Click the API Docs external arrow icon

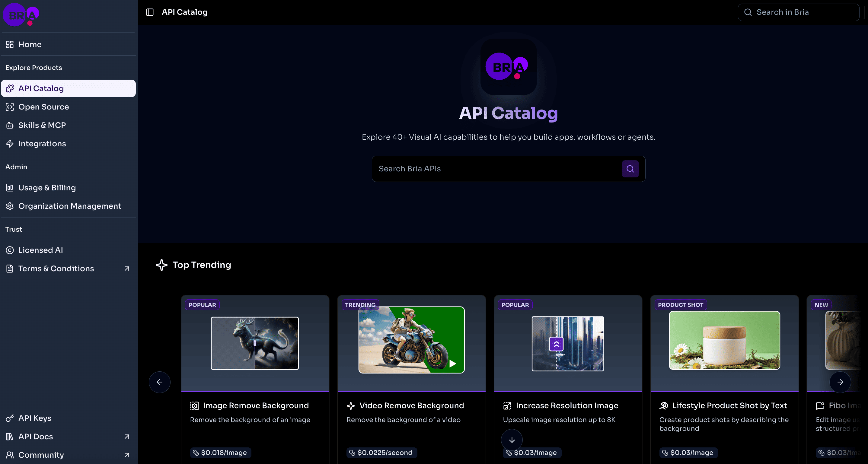tap(127, 437)
